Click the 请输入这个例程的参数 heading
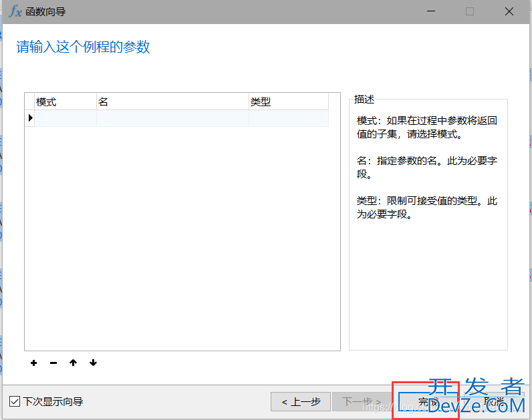This screenshot has width=532, height=420. tap(83, 47)
